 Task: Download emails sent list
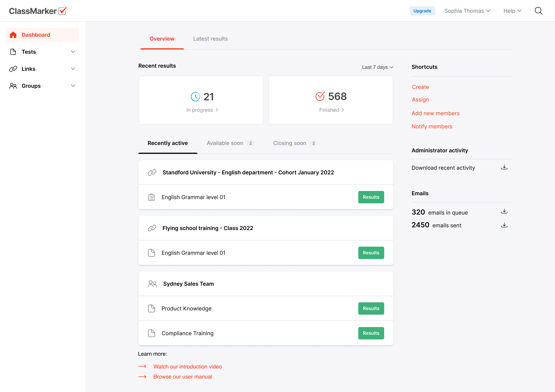[x=504, y=225]
